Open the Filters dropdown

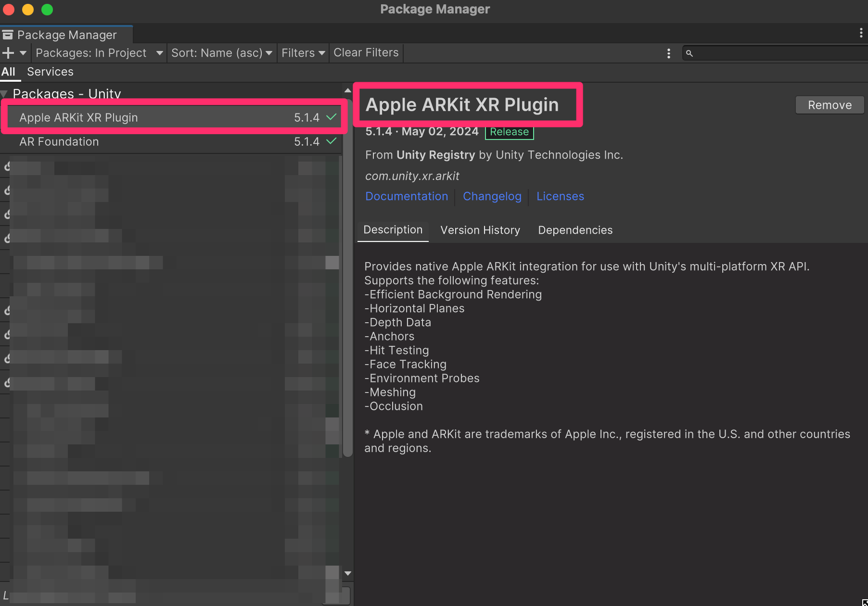pyautogui.click(x=303, y=53)
